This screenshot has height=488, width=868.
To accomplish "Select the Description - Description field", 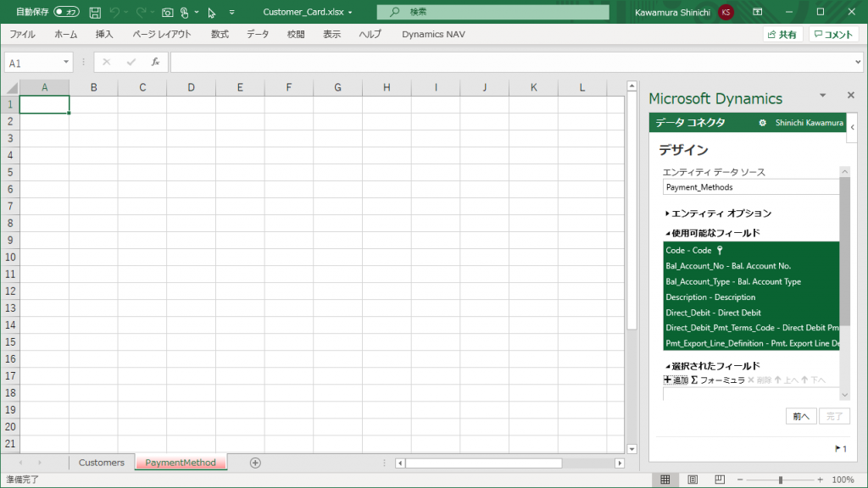I will [751, 297].
